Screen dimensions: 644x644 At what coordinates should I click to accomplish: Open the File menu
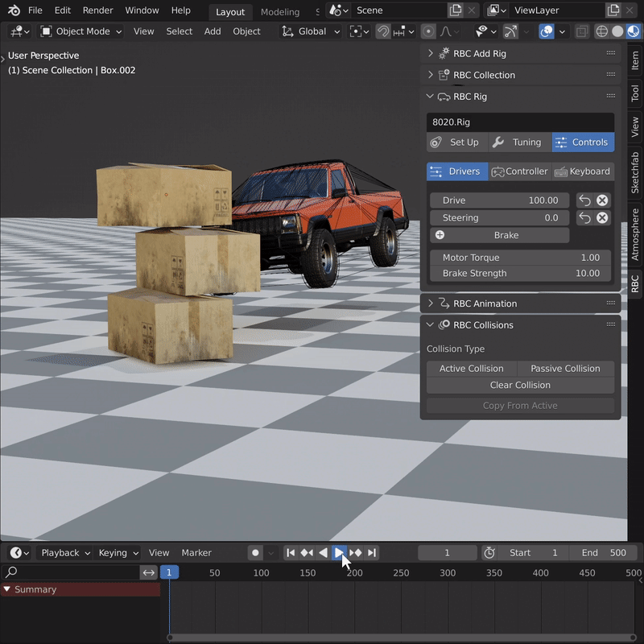35,10
